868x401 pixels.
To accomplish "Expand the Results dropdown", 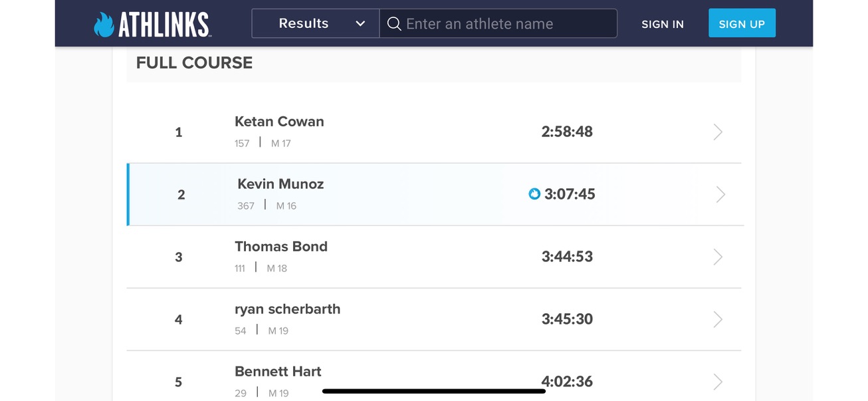I will pos(316,23).
